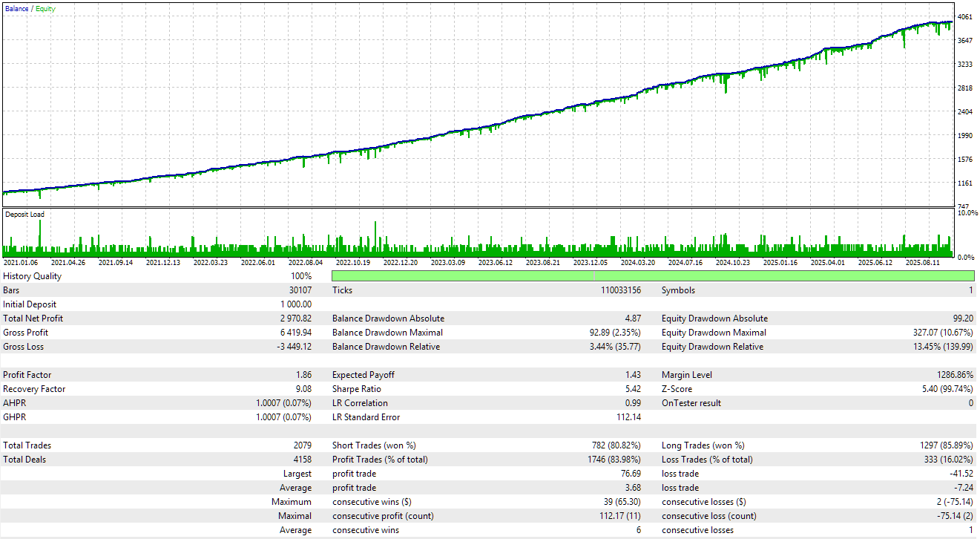Click maximal consecutive profit value 112.17 (11)
This screenshot has width=980, height=539.
[x=619, y=516]
